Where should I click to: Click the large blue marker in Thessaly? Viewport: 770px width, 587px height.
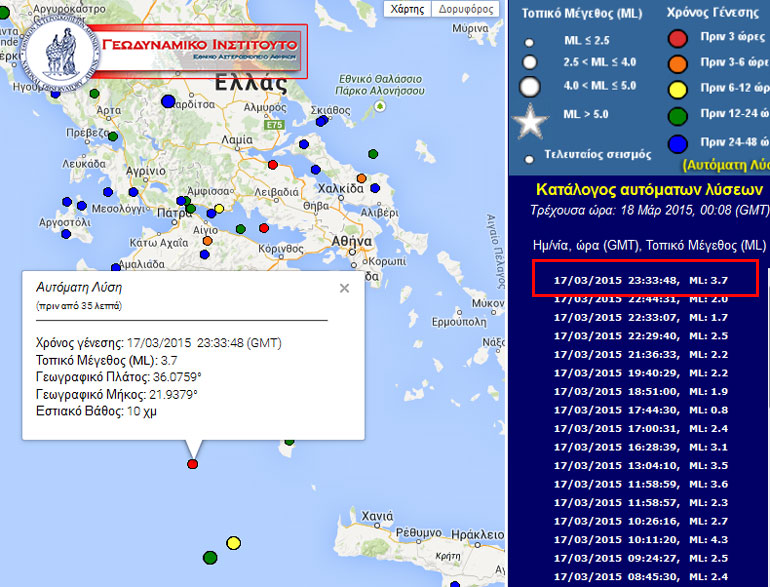pos(168,101)
